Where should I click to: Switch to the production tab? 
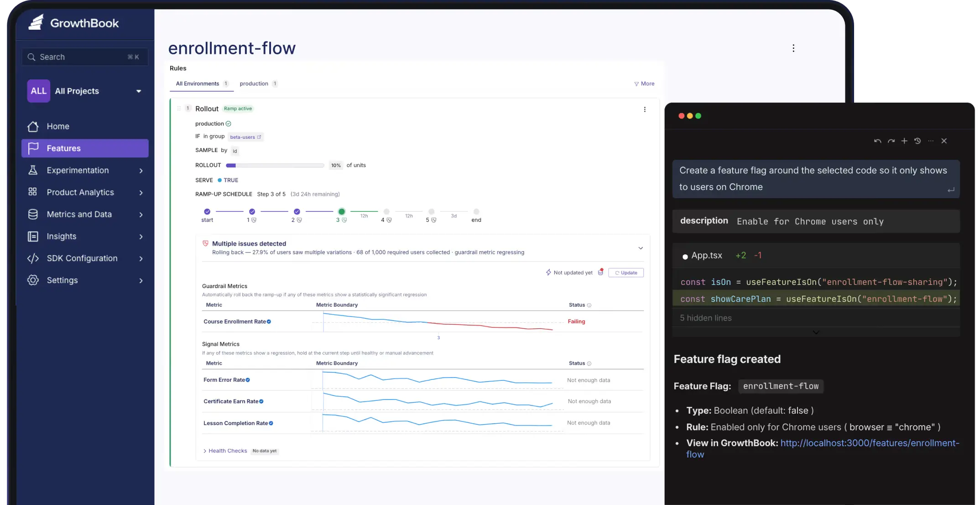[x=258, y=84]
